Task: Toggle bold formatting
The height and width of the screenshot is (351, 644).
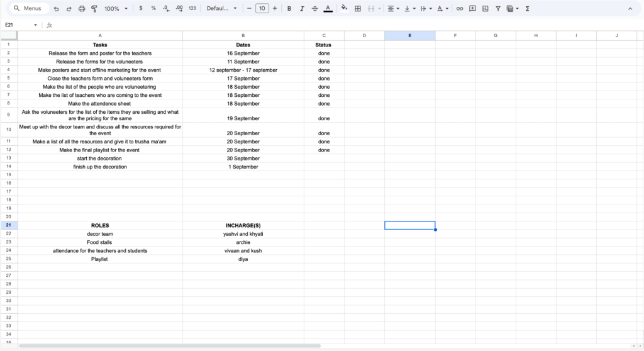Action: click(289, 9)
